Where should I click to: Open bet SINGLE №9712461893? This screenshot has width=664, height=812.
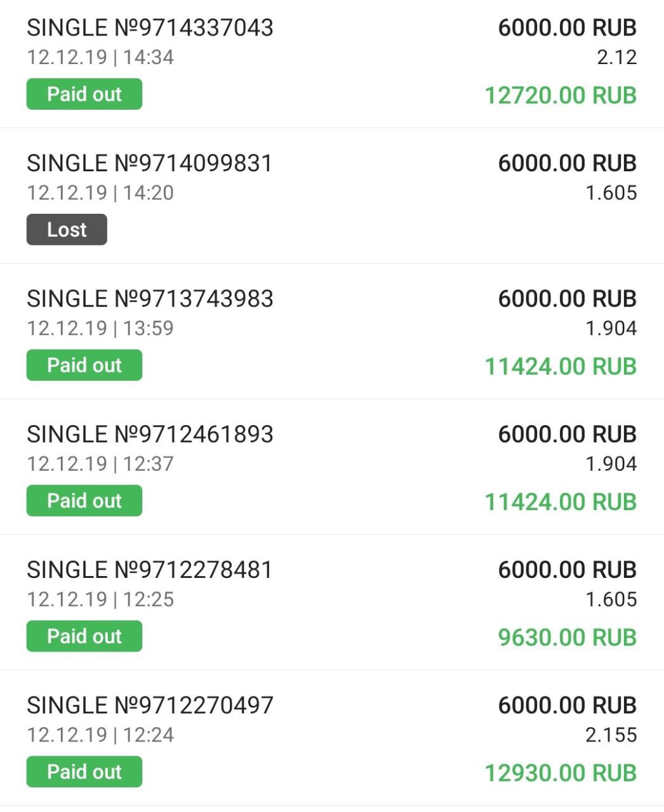(x=150, y=435)
